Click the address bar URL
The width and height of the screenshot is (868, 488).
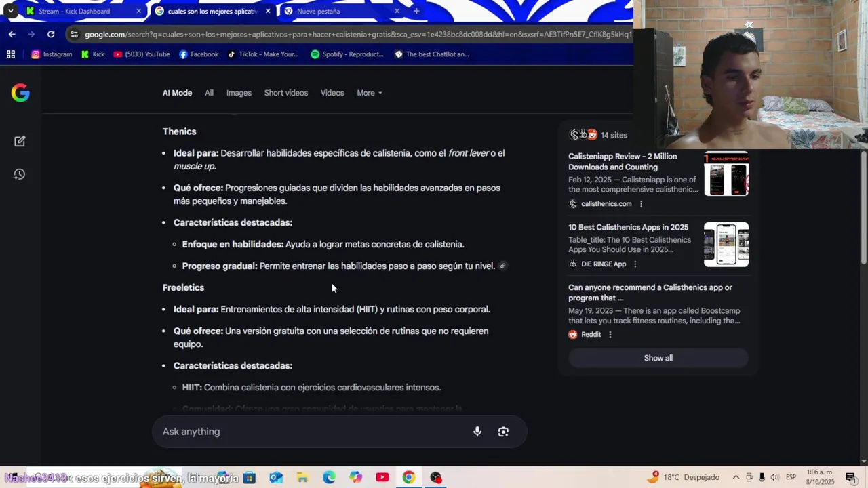(x=358, y=34)
